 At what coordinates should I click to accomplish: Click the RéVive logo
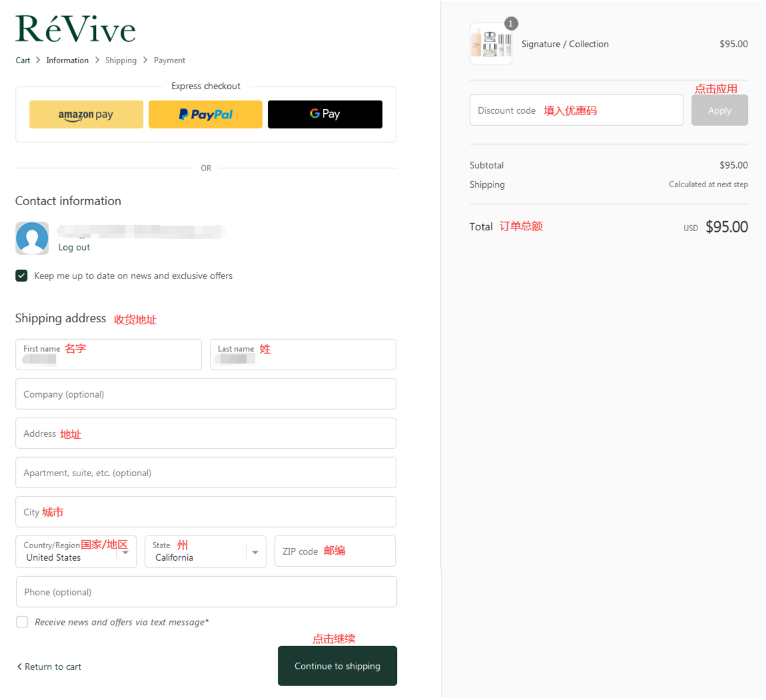click(x=76, y=29)
